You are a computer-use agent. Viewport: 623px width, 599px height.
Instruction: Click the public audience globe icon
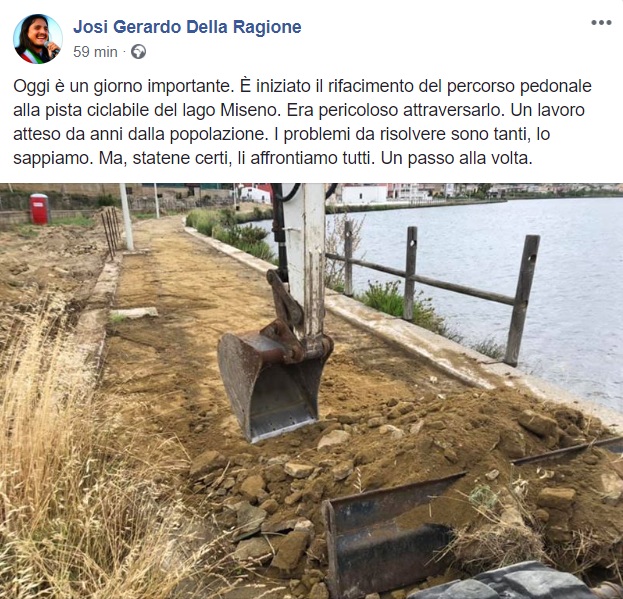pos(138,52)
